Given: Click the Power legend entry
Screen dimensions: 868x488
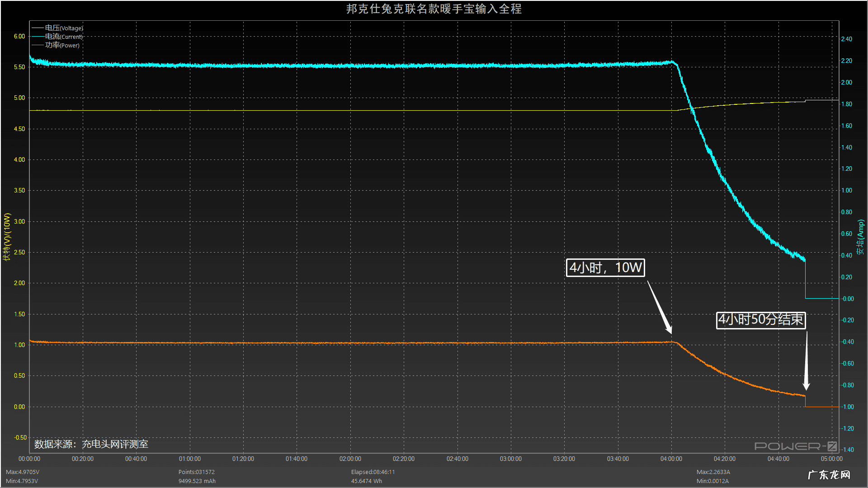Looking at the screenshot, I should 62,45.
